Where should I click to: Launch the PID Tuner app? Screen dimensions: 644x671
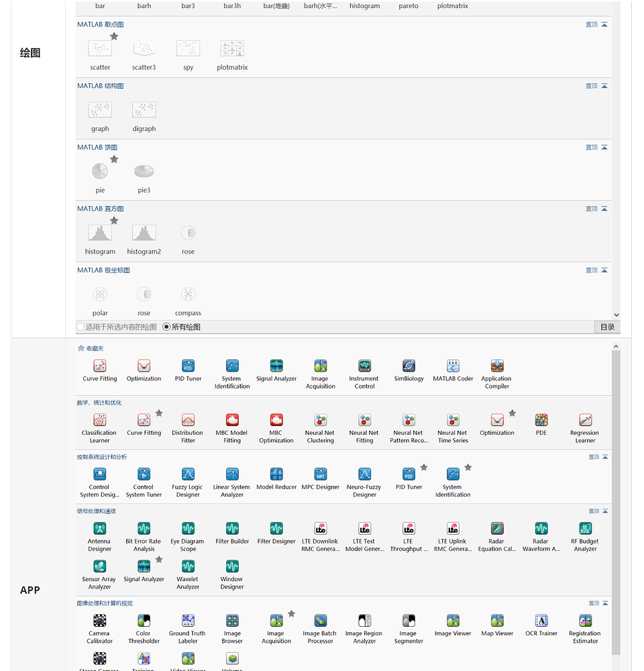[x=187, y=366]
